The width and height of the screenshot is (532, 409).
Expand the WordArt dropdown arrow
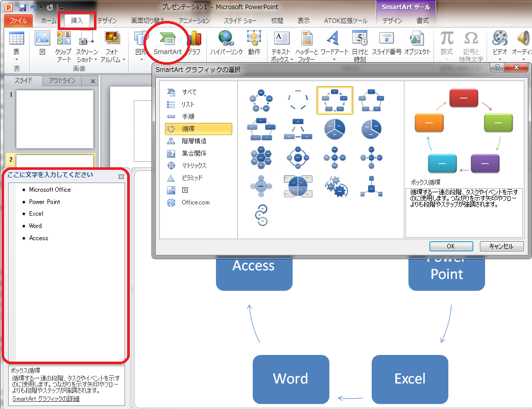[334, 60]
